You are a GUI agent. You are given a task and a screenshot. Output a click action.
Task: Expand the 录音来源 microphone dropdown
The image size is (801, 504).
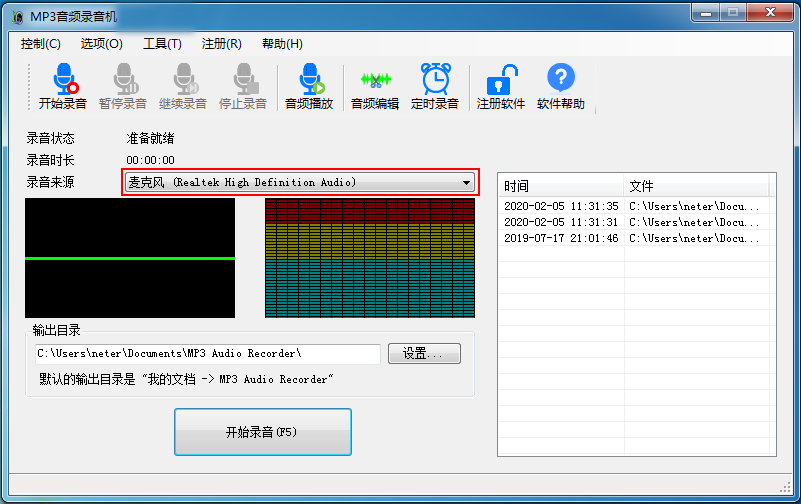point(466,183)
